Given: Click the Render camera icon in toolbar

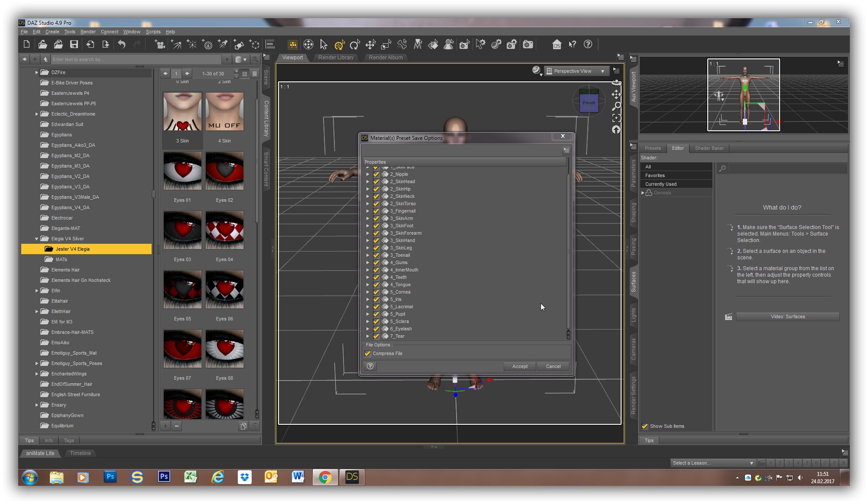Looking at the screenshot, I should (528, 44).
